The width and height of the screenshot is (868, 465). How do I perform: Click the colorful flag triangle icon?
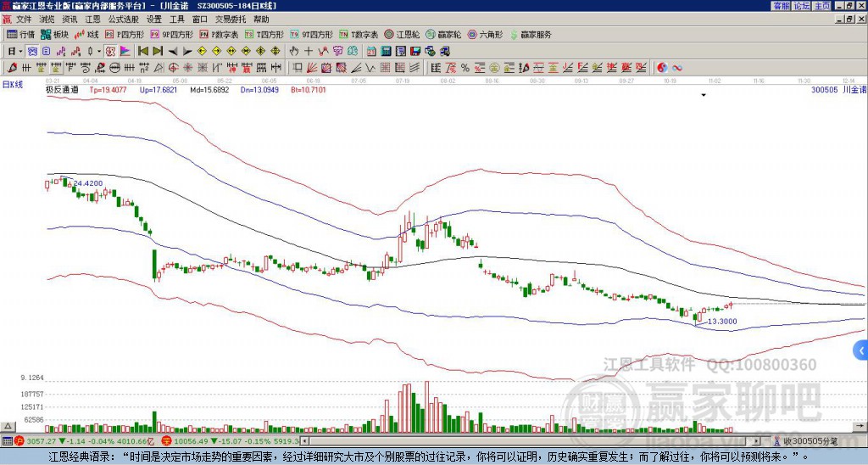coord(125,52)
